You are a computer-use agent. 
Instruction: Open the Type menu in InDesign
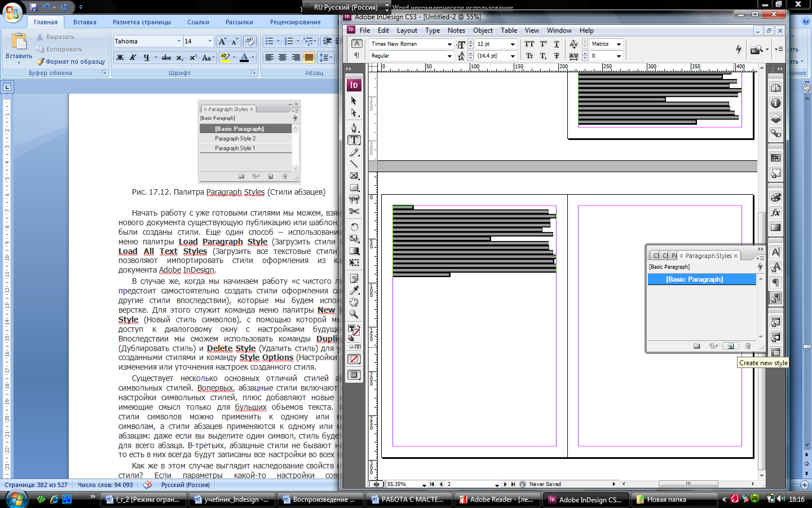(x=433, y=30)
